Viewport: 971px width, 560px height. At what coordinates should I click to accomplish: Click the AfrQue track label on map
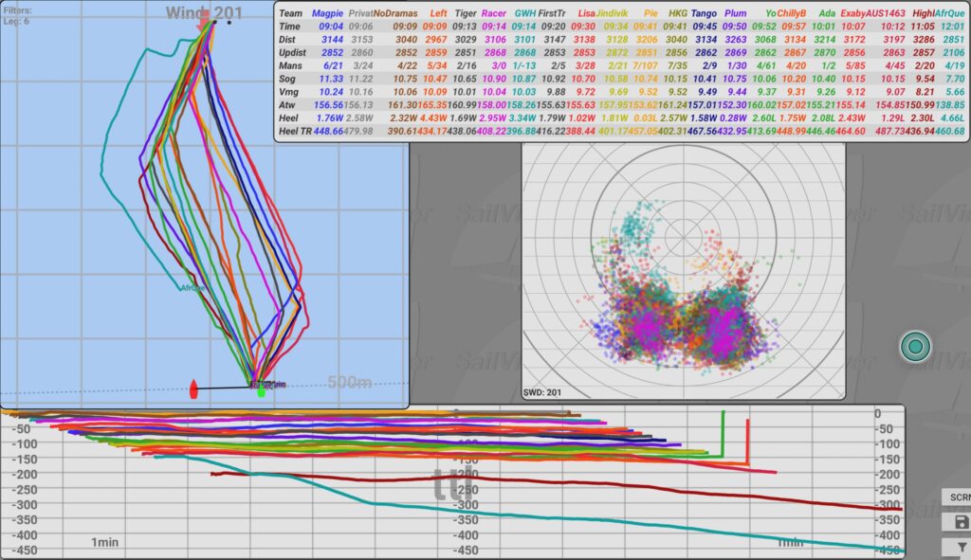tap(192, 288)
